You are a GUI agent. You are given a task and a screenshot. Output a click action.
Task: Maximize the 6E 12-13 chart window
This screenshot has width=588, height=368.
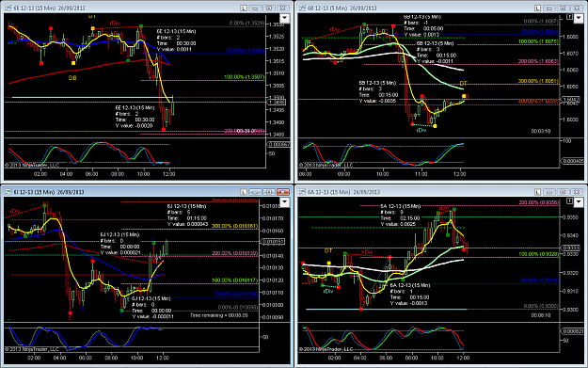(x=269, y=8)
